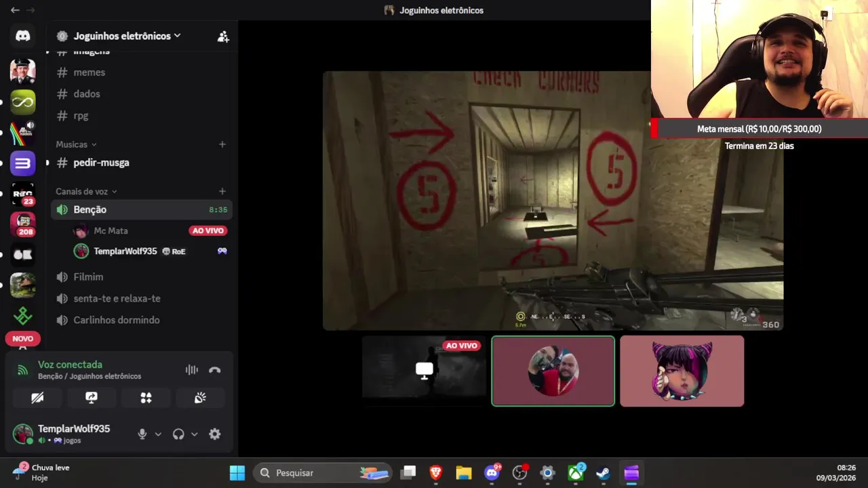868x488 pixels.
Task: Open Task View from taskbar
Action: 408,473
